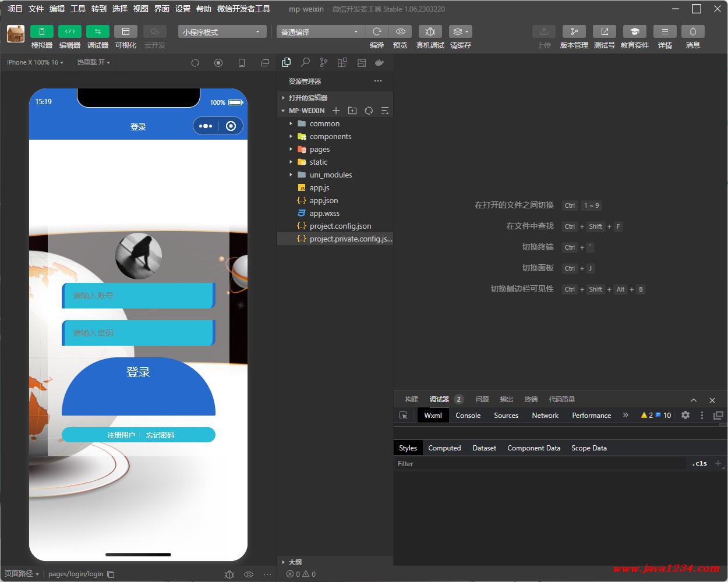Image resolution: width=728 pixels, height=582 pixels.
Task: Open messages (消息) bell icon
Action: pyautogui.click(x=692, y=31)
